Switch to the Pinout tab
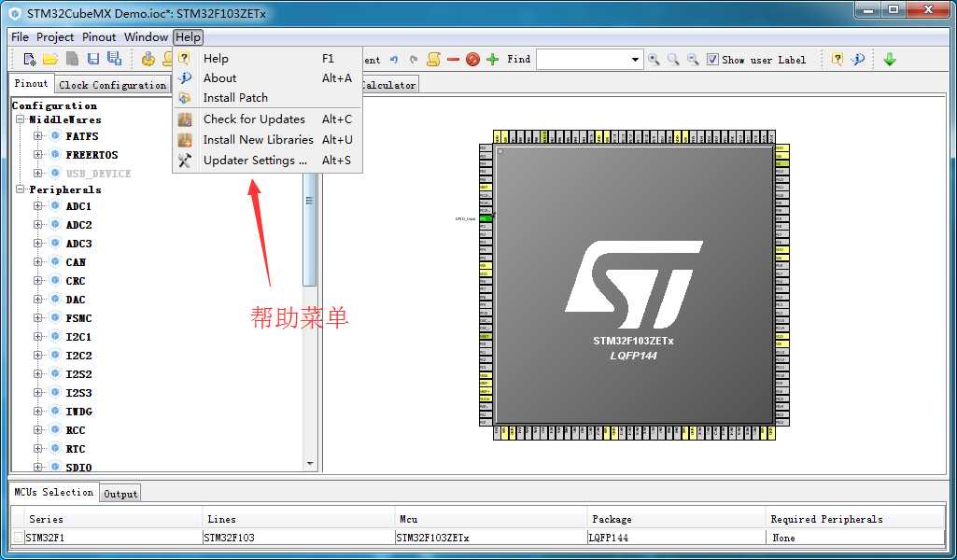This screenshot has width=957, height=560. click(31, 84)
